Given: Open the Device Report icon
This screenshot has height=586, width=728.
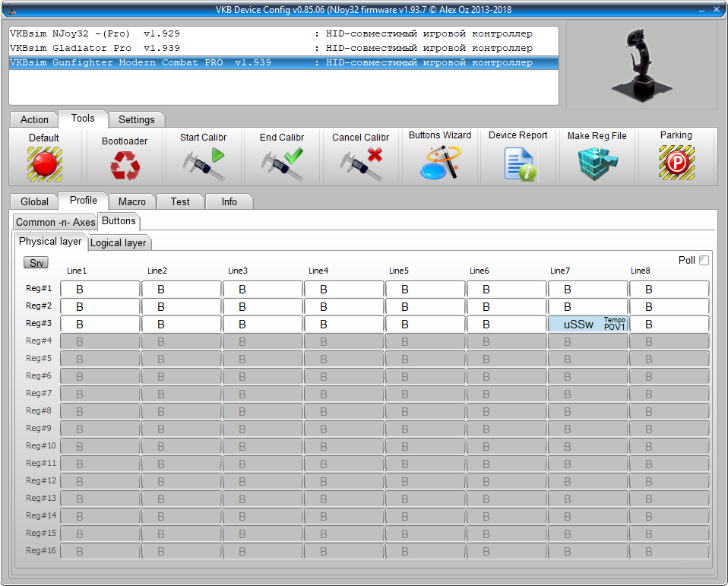Looking at the screenshot, I should pos(518,163).
